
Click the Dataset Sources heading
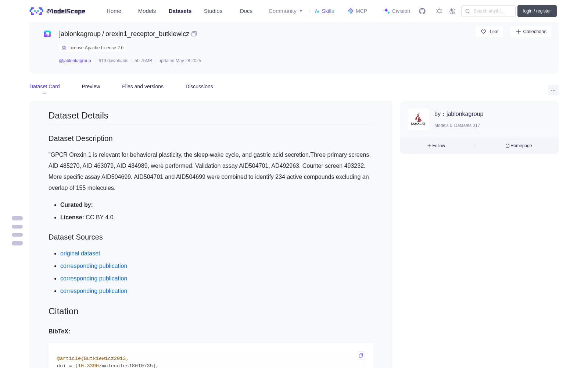coord(76,237)
